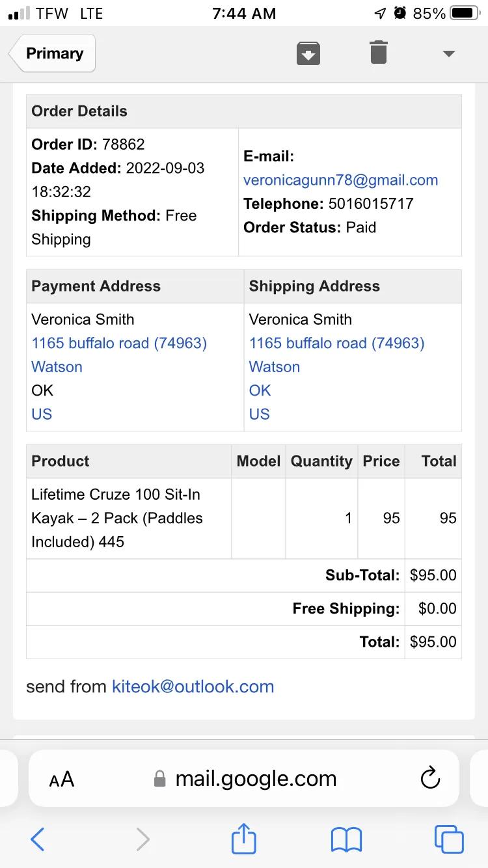The width and height of the screenshot is (488, 868).
Task: Tap the archive icon in Gmail toolbar
Action: (x=308, y=53)
